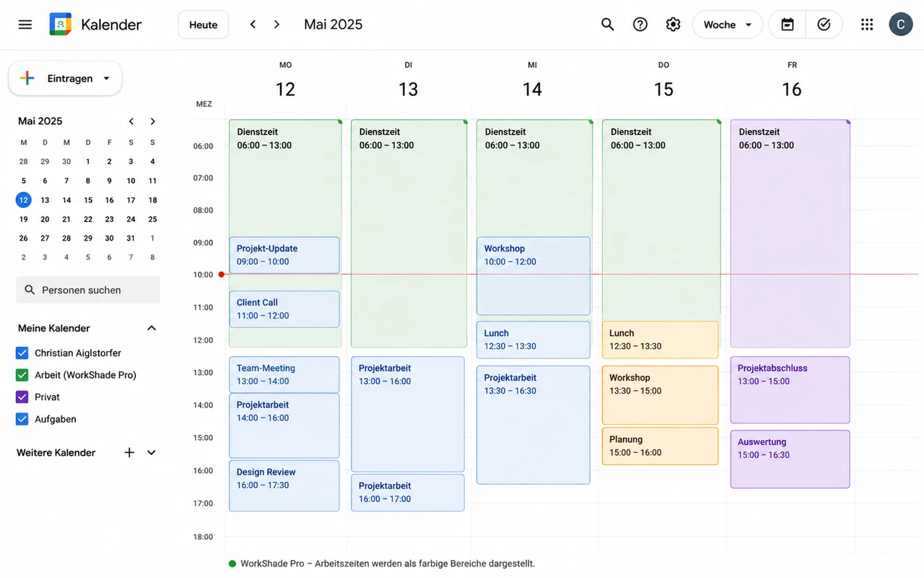The width and height of the screenshot is (924, 578).
Task: Toggle the Privat calendar checkbox
Action: [22, 397]
